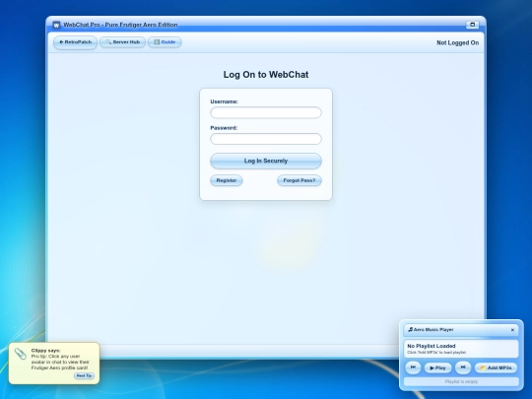Image resolution: width=532 pixels, height=399 pixels.
Task: Click the Aero Music Player note icon
Action: point(410,329)
